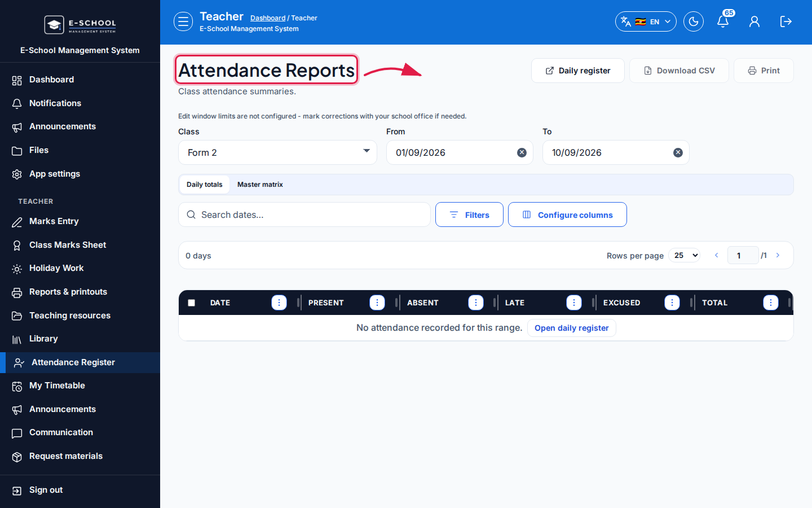Clear the To date field

point(678,152)
